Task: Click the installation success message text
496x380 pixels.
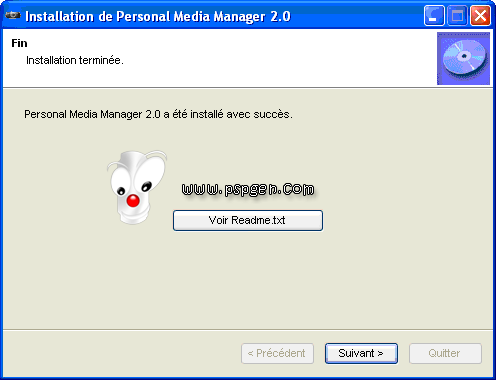Action: pos(158,114)
